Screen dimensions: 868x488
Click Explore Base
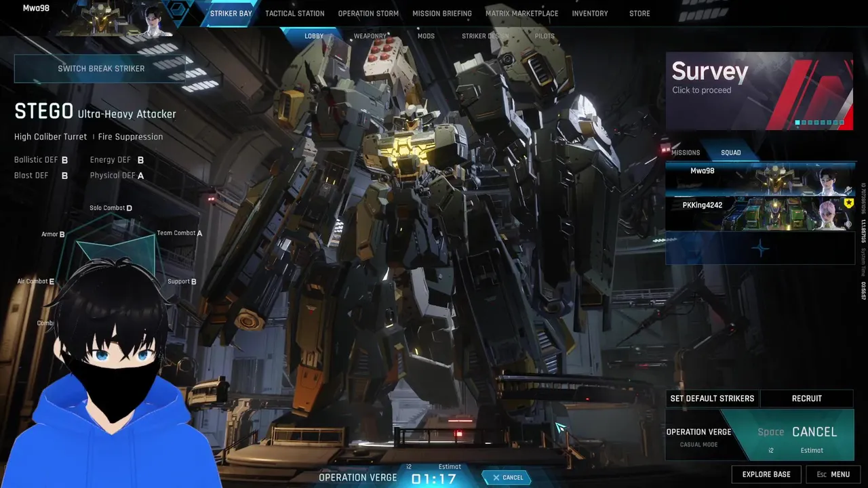pos(766,474)
